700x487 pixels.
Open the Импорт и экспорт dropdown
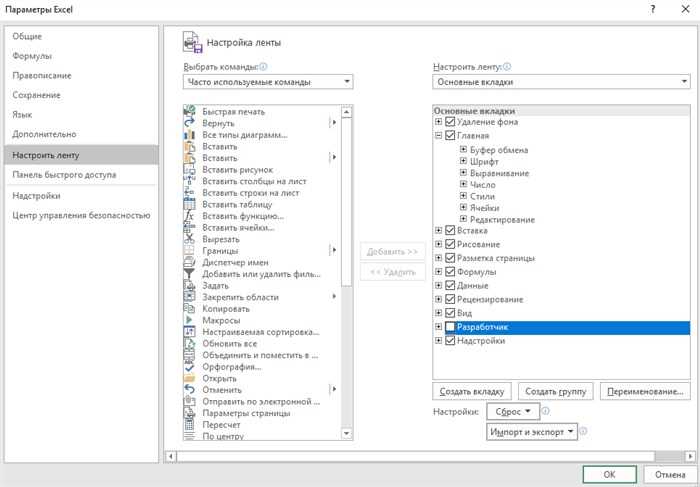(x=532, y=432)
